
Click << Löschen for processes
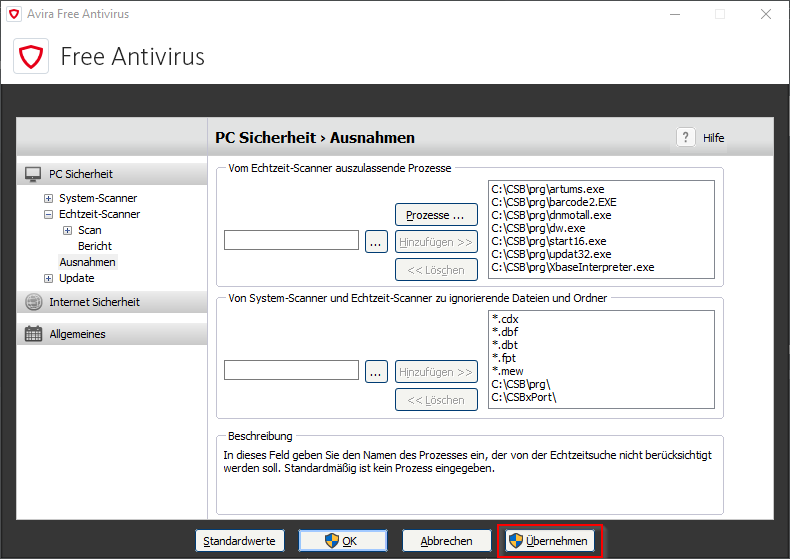click(x=436, y=270)
